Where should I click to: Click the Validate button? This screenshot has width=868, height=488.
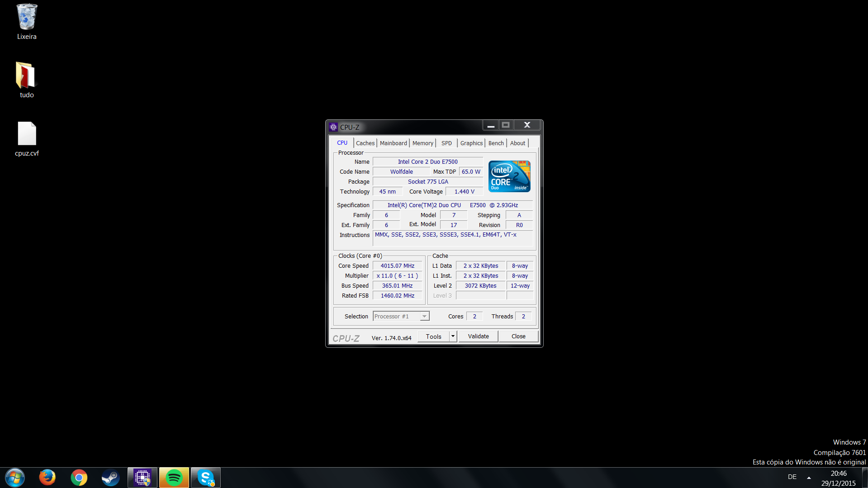[478, 336]
